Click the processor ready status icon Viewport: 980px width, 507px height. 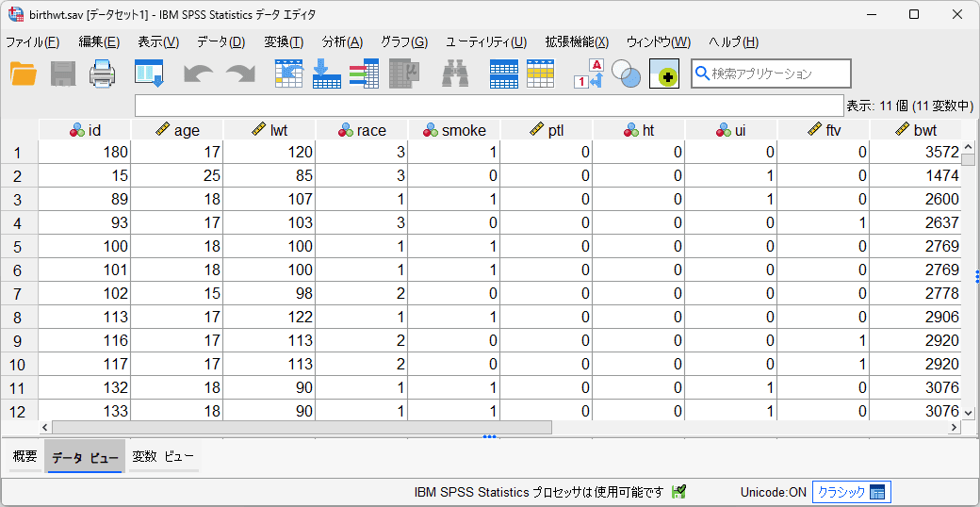[x=678, y=492]
